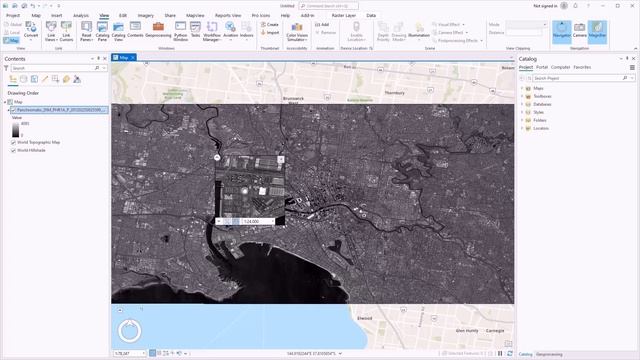Switch to the Portal tab in Catalog
The image size is (640, 360).
tap(542, 67)
